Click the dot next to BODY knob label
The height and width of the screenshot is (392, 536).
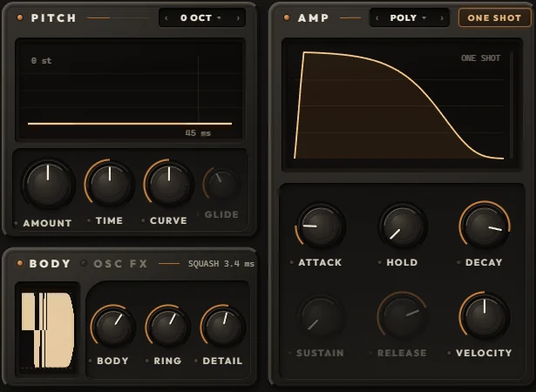click(91, 361)
